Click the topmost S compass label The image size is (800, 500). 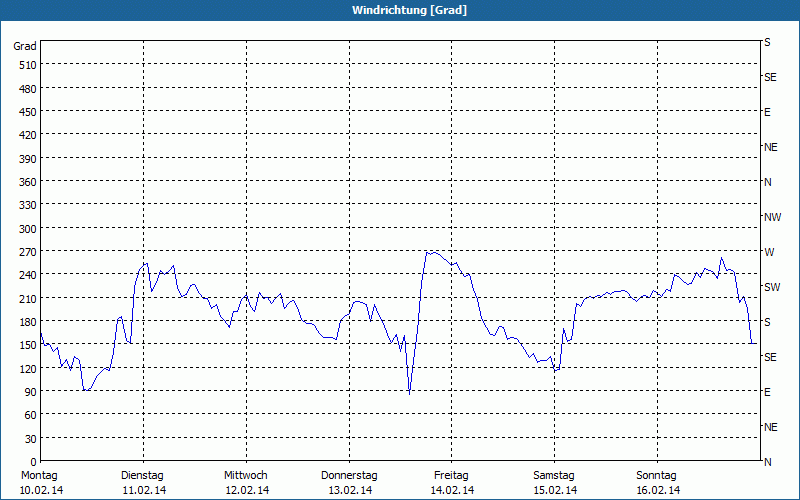[767, 42]
